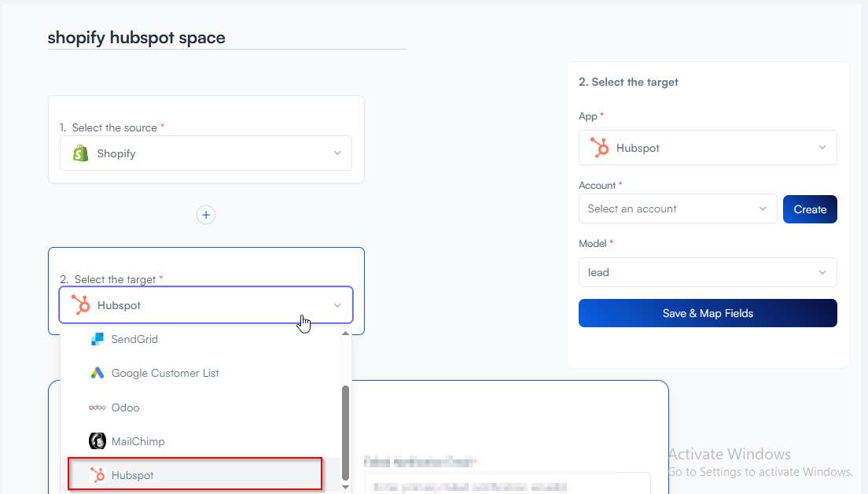
Task: Click the MailChimp monkey icon
Action: pyautogui.click(x=97, y=441)
